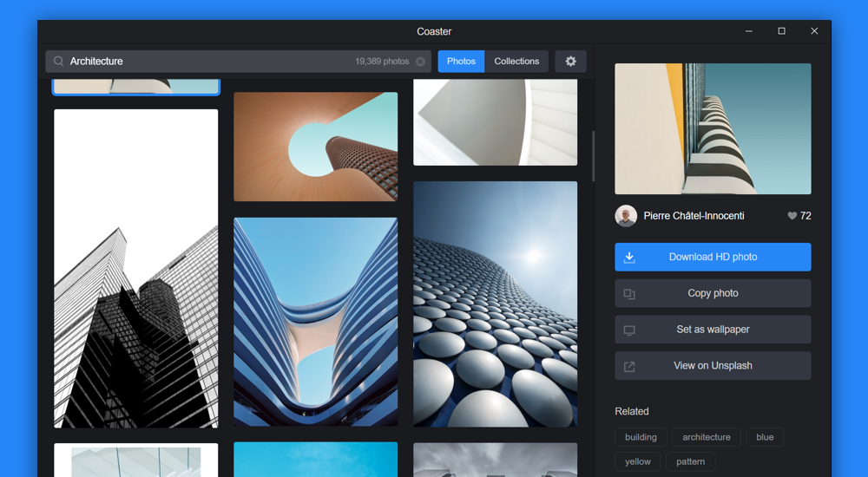Viewport: 868px width, 477px height.
Task: Open the silver disc facade photo
Action: [496, 304]
